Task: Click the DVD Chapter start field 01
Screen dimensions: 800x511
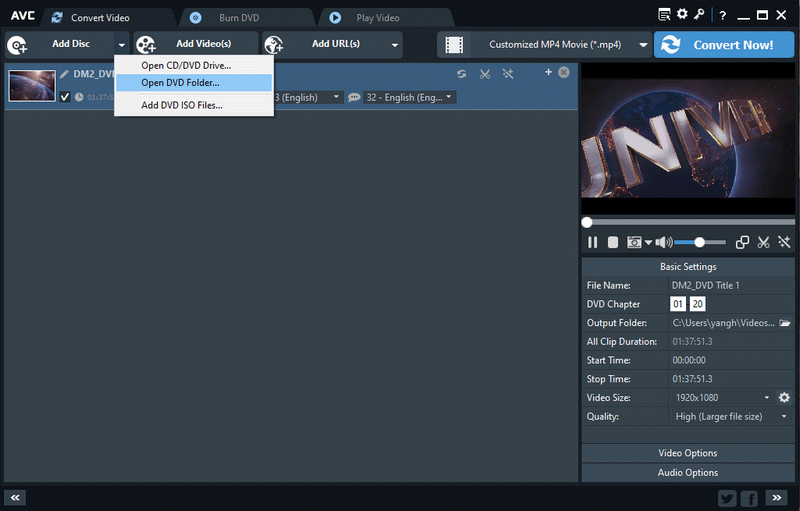Action: [x=678, y=304]
